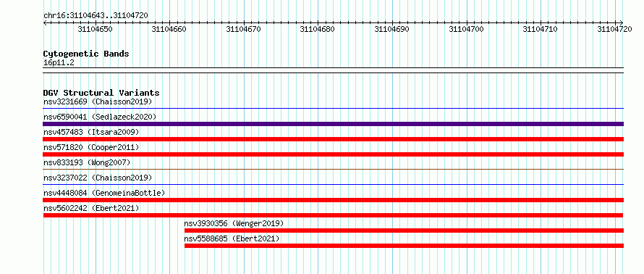
Task: Select the nsv3237022 (Chaisson2019) label
Action: coord(98,178)
